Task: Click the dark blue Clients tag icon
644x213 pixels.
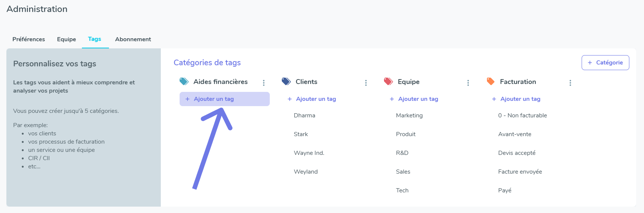Action: point(286,81)
